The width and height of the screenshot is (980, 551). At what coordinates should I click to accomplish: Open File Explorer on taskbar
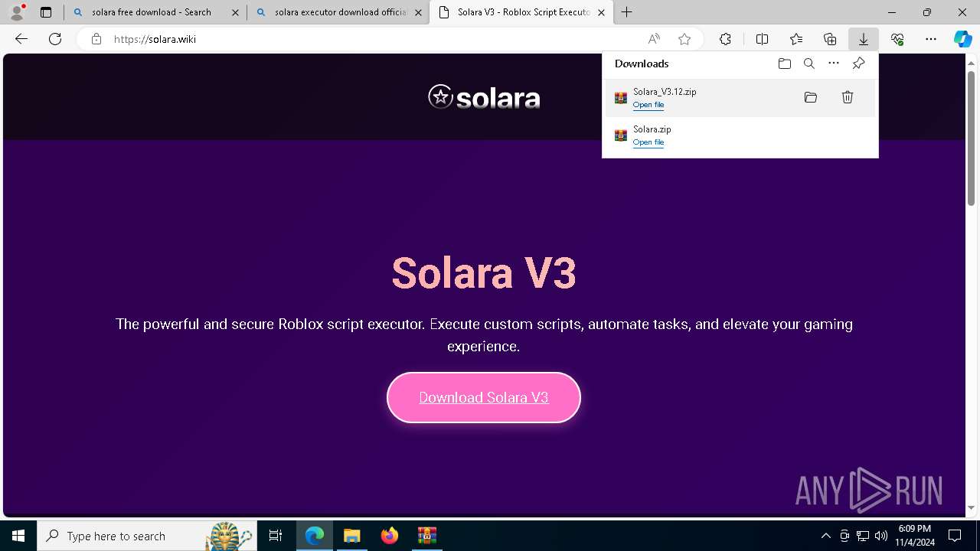pyautogui.click(x=352, y=536)
